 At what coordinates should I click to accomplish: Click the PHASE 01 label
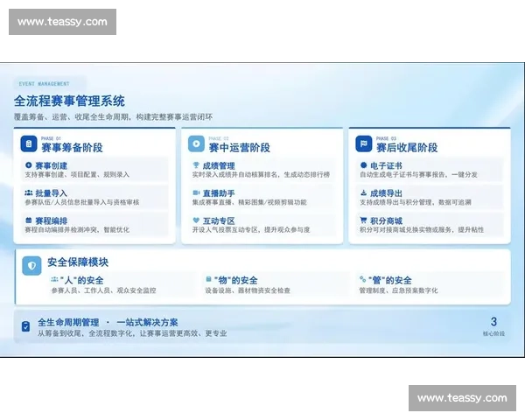click(51, 138)
